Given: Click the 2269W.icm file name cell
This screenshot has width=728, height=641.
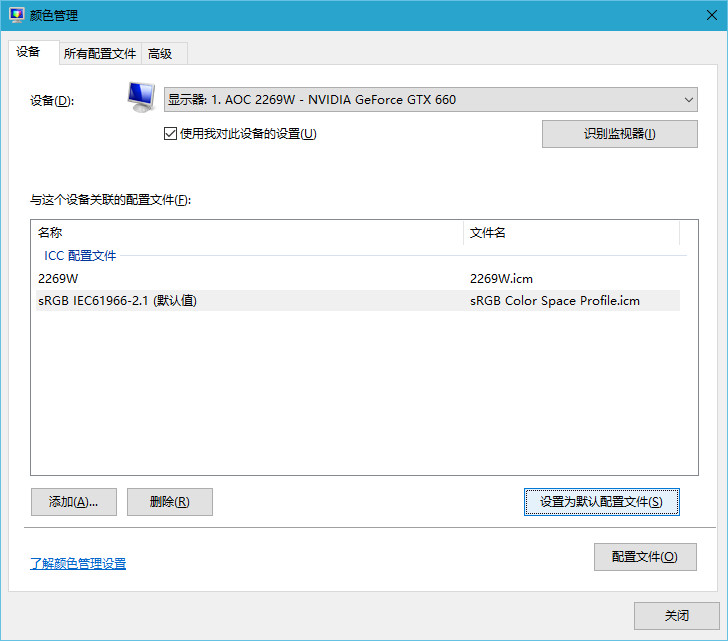Looking at the screenshot, I should point(501,278).
